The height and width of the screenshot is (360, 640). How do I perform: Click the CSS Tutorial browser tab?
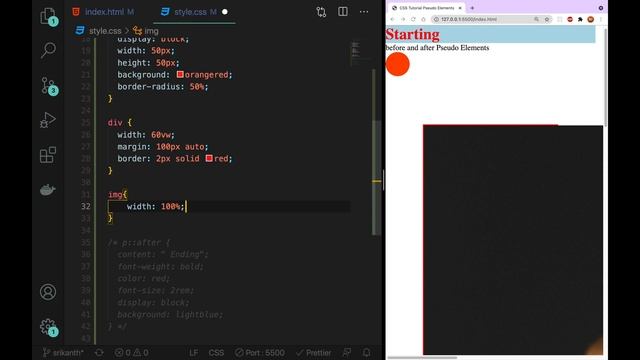[427, 8]
